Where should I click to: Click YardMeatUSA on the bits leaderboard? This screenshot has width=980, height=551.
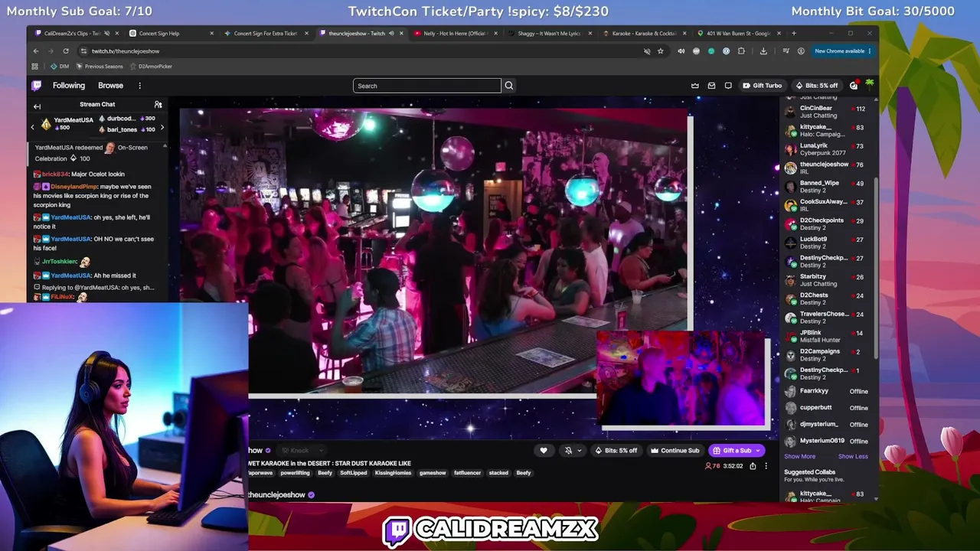click(73, 120)
